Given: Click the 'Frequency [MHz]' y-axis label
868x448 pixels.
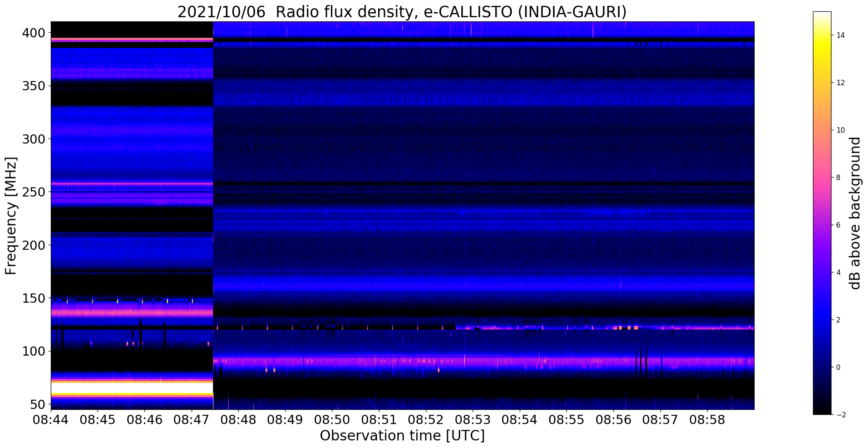Looking at the screenshot, I should point(11,216).
